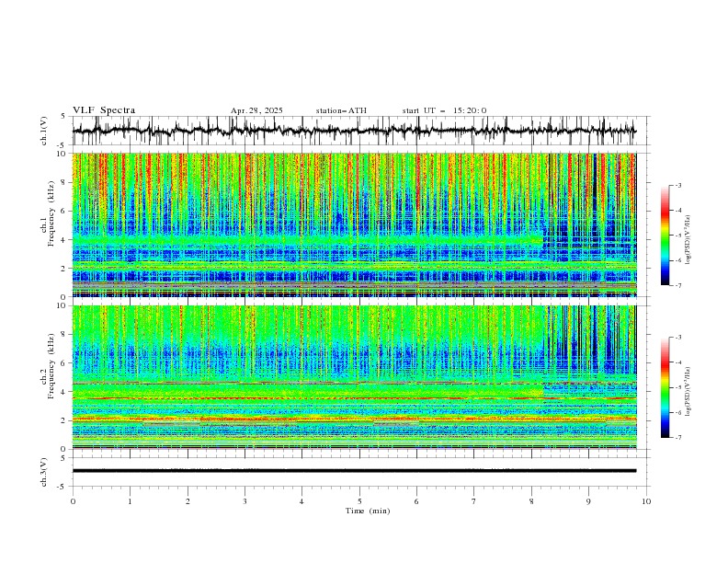Screen dimensions: 728x563
Task: Click the "6" tick on ch.1 frequency axis
Action: click(65, 211)
